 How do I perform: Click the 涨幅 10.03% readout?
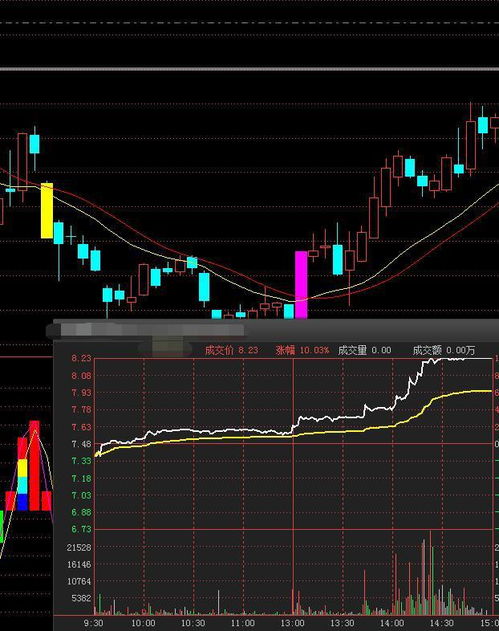click(x=303, y=350)
